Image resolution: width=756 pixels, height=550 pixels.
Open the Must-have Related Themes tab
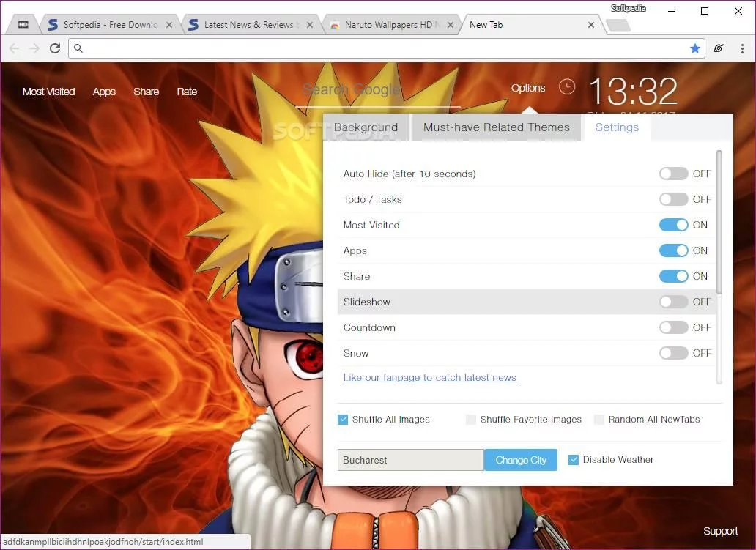(x=497, y=127)
